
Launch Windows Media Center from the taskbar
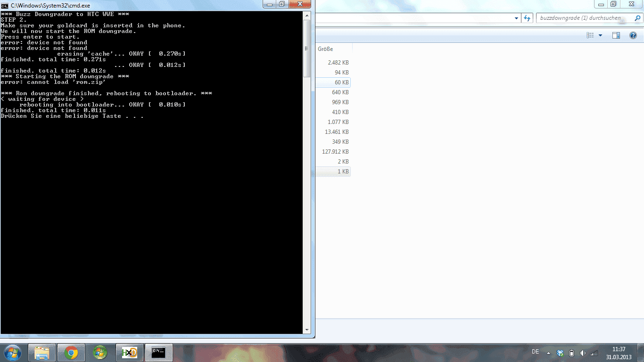tap(100, 353)
